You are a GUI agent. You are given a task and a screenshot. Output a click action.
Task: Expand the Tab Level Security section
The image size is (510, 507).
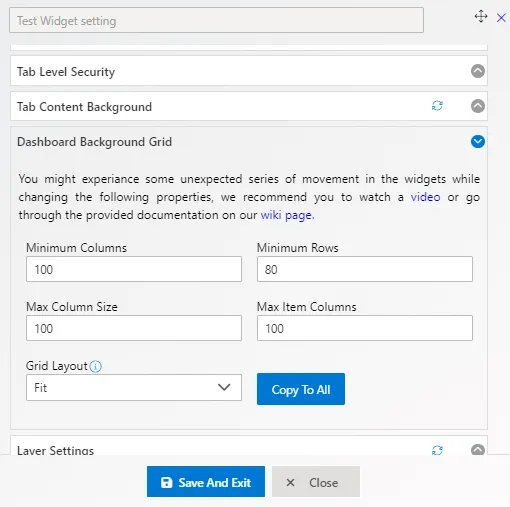coord(478,71)
